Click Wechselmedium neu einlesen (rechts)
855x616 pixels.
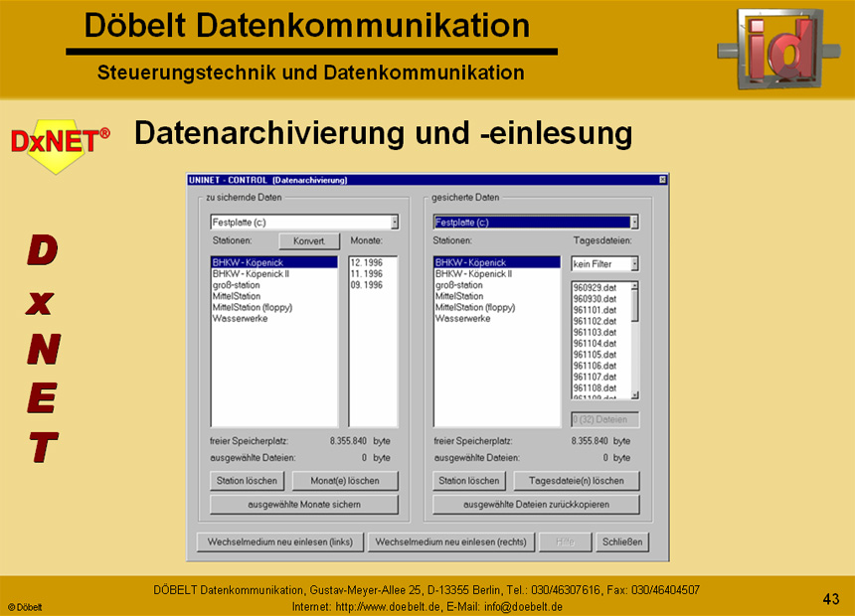tap(451, 541)
